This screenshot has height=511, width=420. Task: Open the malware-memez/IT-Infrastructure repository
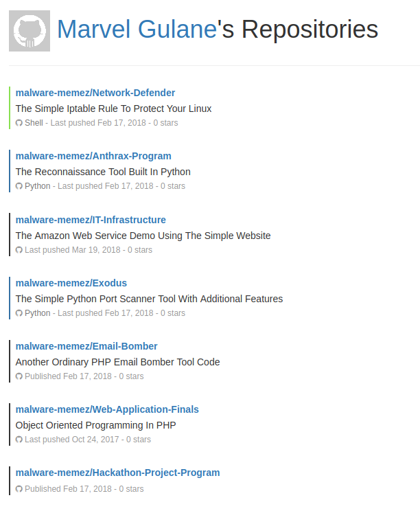click(x=91, y=220)
